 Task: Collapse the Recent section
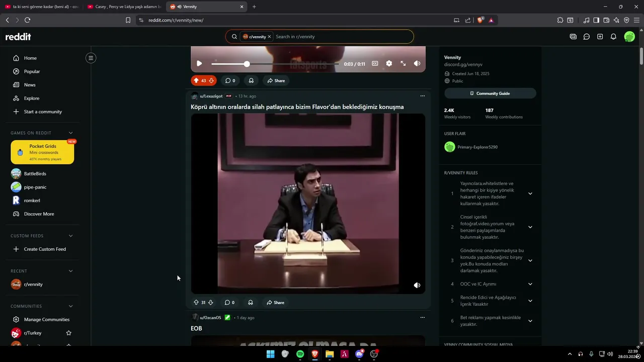coord(70,271)
